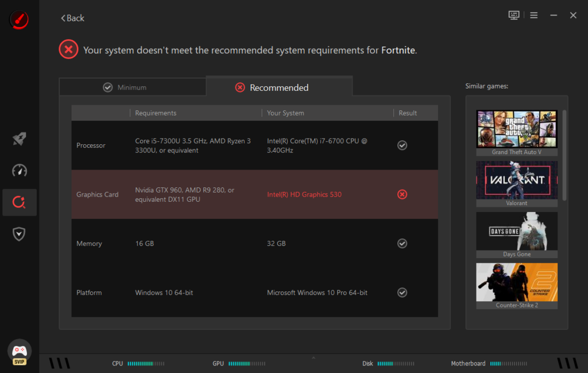Click the Graphics Card failed result icon
The image size is (588, 373).
(x=402, y=194)
